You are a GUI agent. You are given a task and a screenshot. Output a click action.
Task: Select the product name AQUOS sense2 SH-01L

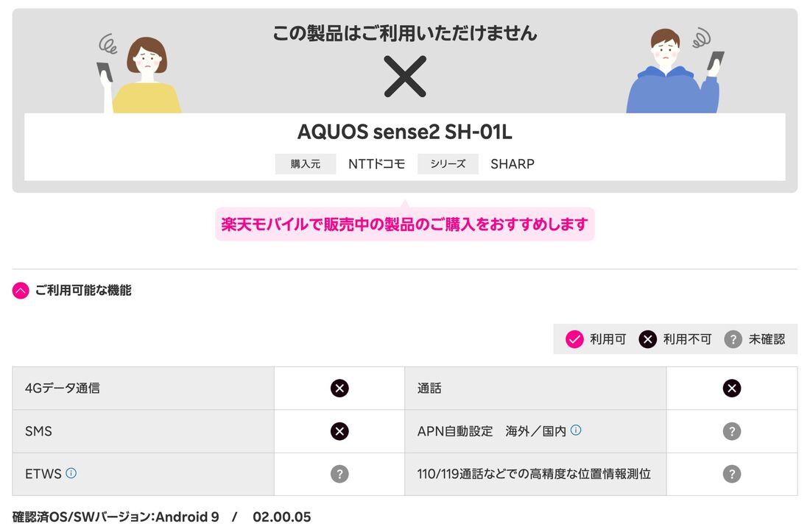tap(404, 132)
